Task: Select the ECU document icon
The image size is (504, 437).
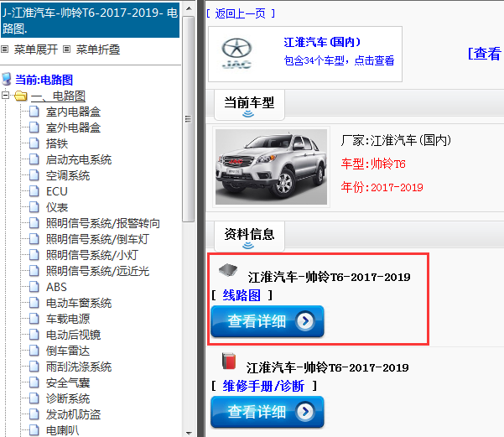Action: [34, 191]
